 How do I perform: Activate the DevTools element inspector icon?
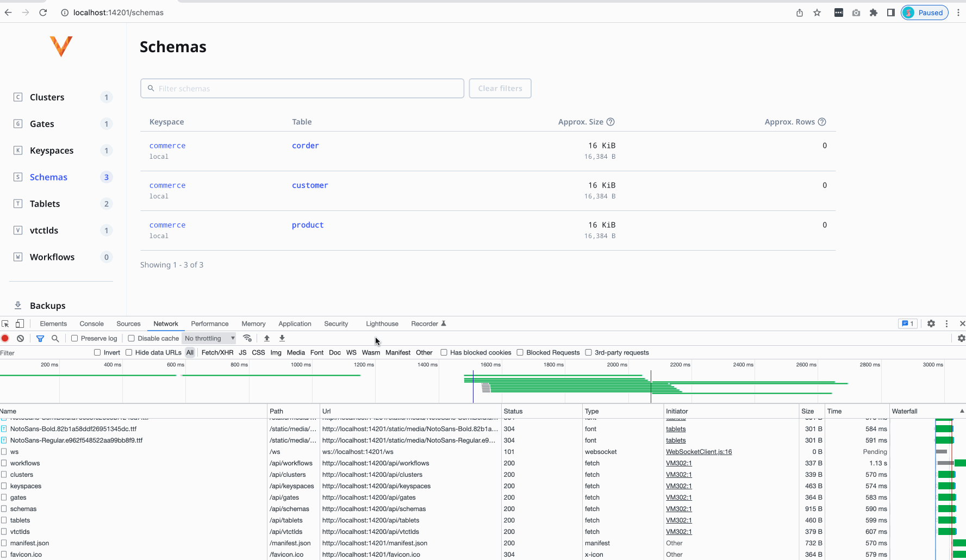click(x=5, y=323)
